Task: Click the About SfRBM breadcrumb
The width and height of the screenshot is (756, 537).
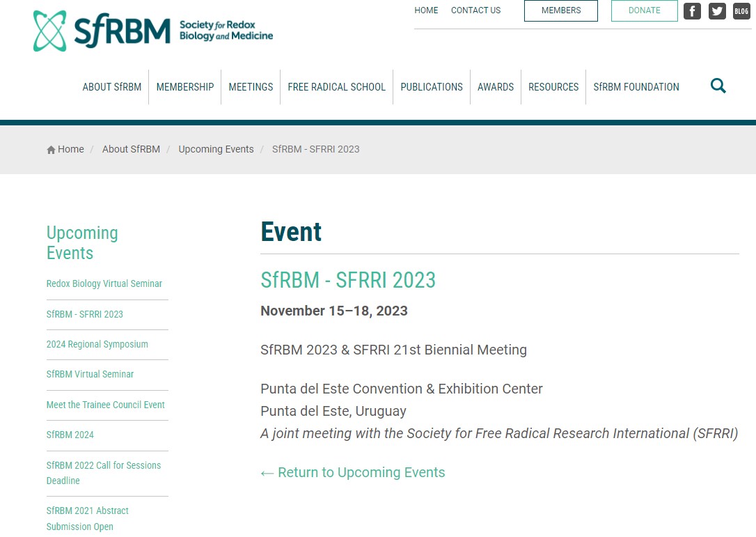Action: click(131, 149)
